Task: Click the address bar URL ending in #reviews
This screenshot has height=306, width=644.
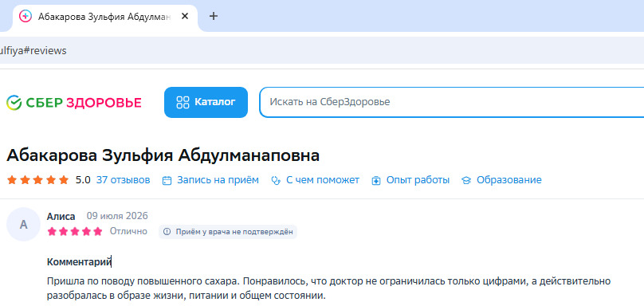Action: pos(33,51)
